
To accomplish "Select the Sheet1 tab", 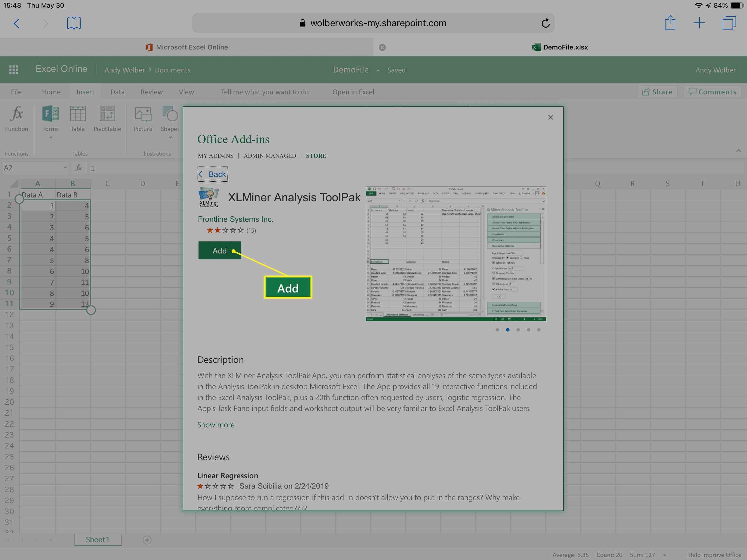I will (98, 539).
